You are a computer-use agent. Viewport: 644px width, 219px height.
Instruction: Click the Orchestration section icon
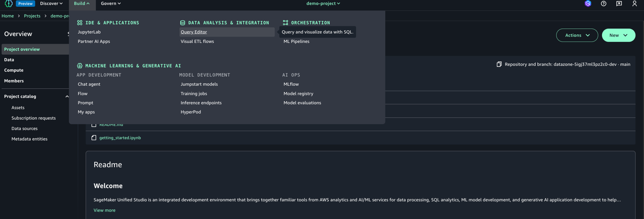[285, 23]
